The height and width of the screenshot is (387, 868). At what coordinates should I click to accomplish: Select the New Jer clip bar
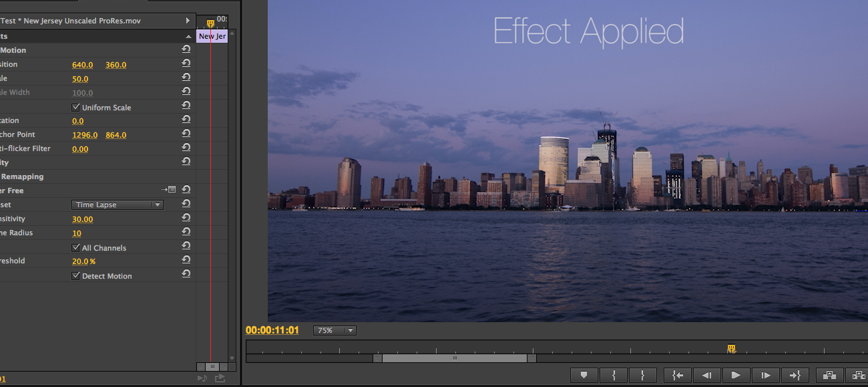212,36
